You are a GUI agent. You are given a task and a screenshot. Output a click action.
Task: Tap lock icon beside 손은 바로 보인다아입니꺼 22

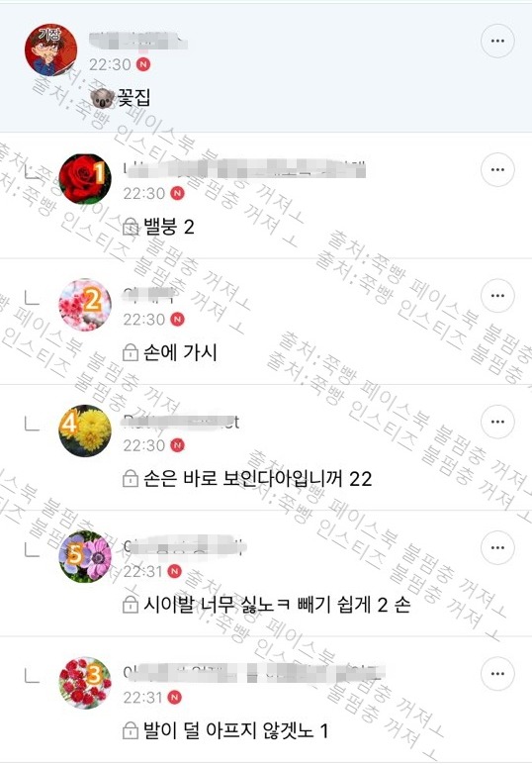pos(131,479)
